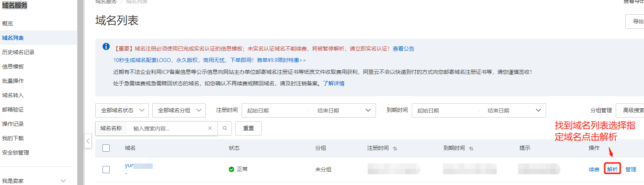Check the yun domain row checkbox
Image resolution: width=644 pixels, height=185 pixels.
click(106, 169)
